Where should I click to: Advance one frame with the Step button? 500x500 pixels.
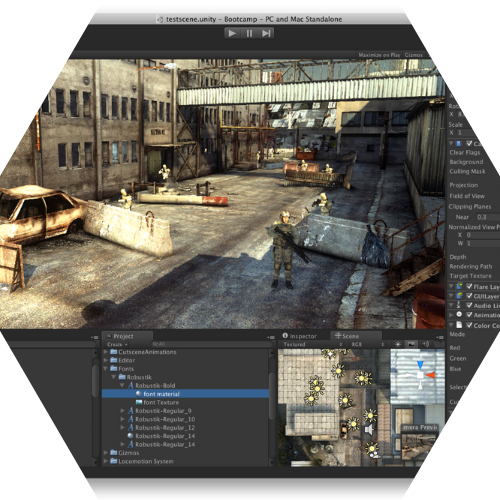coord(266,33)
